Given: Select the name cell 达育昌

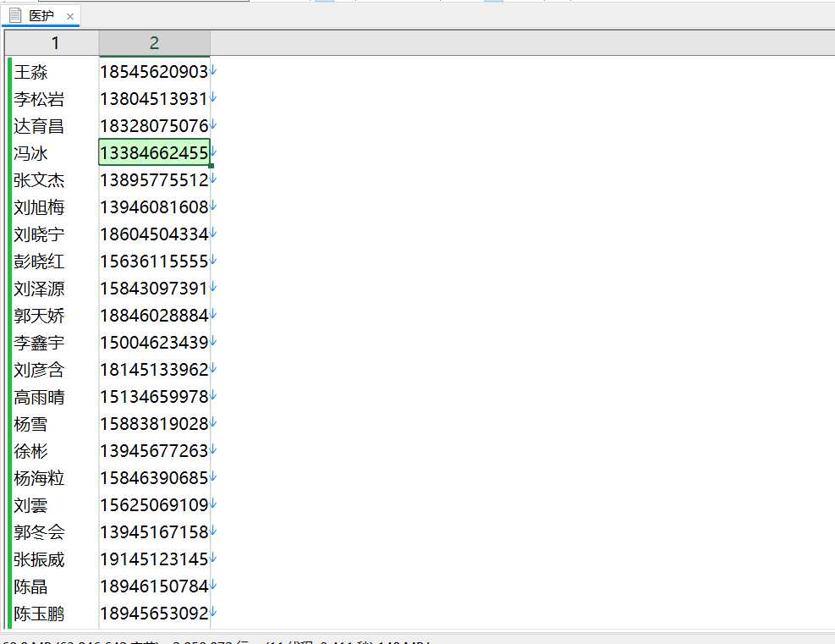Looking at the screenshot, I should (x=39, y=126).
